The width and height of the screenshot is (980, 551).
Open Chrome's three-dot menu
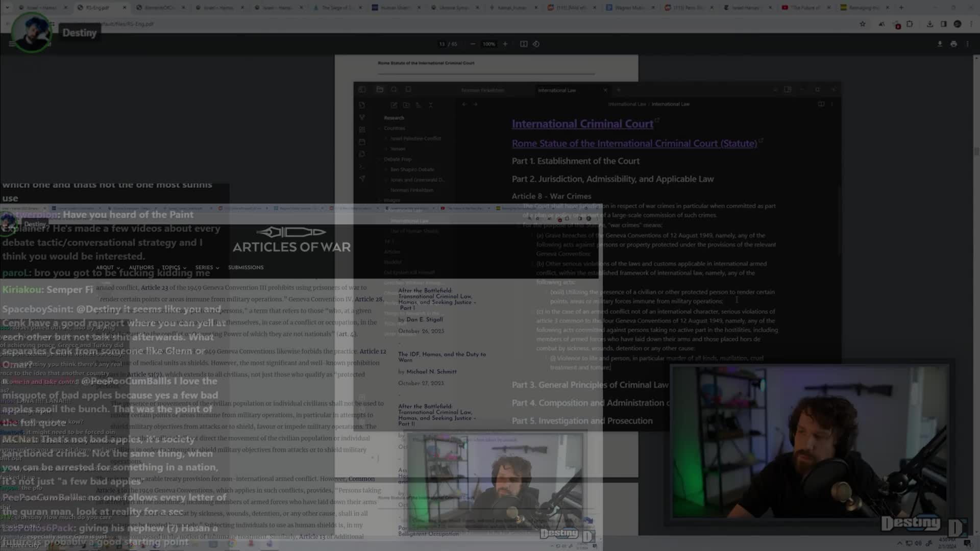click(x=971, y=24)
